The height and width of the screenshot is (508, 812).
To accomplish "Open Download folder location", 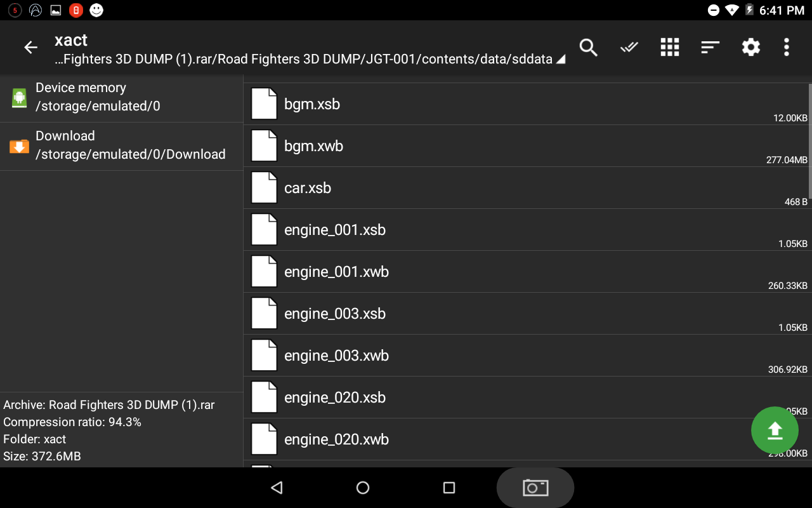I will pyautogui.click(x=122, y=145).
